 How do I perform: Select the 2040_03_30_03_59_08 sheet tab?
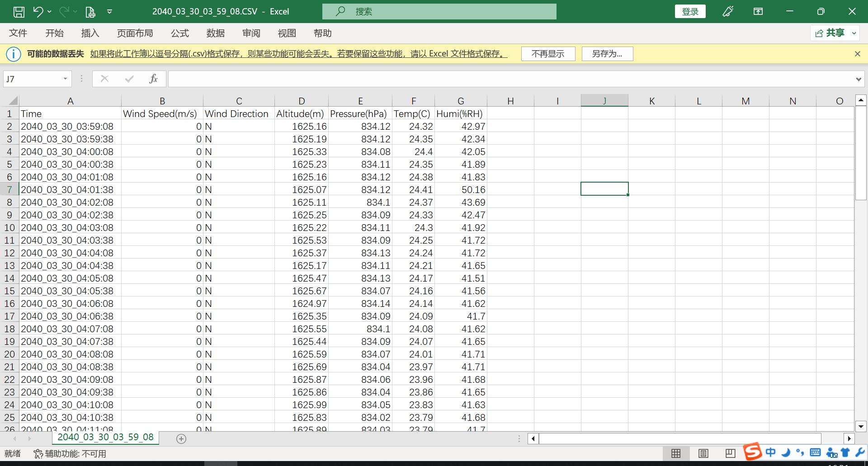(x=105, y=437)
